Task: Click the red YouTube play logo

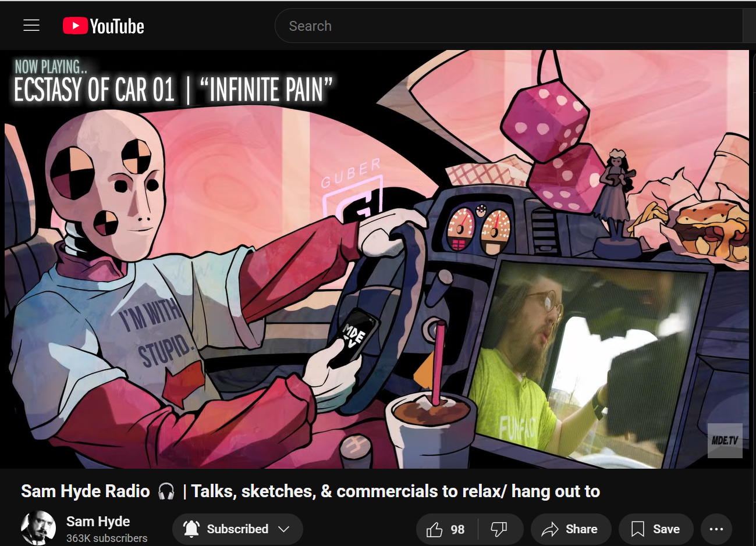Action: point(75,26)
